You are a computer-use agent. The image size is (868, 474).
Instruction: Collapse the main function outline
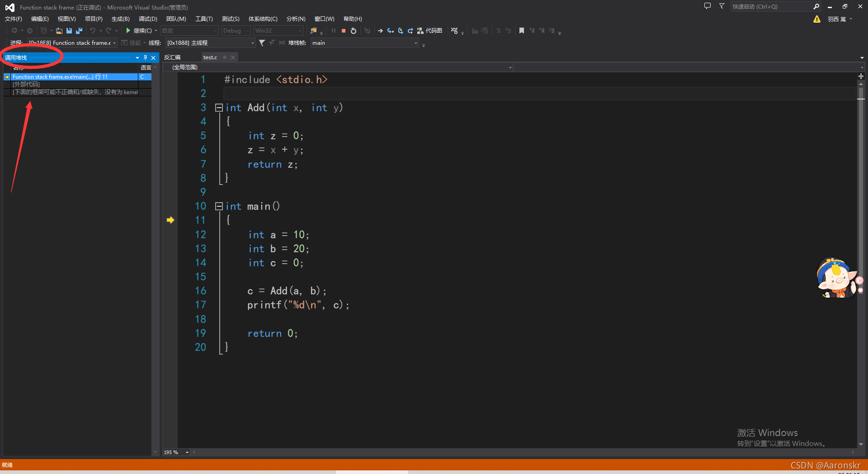click(x=219, y=206)
